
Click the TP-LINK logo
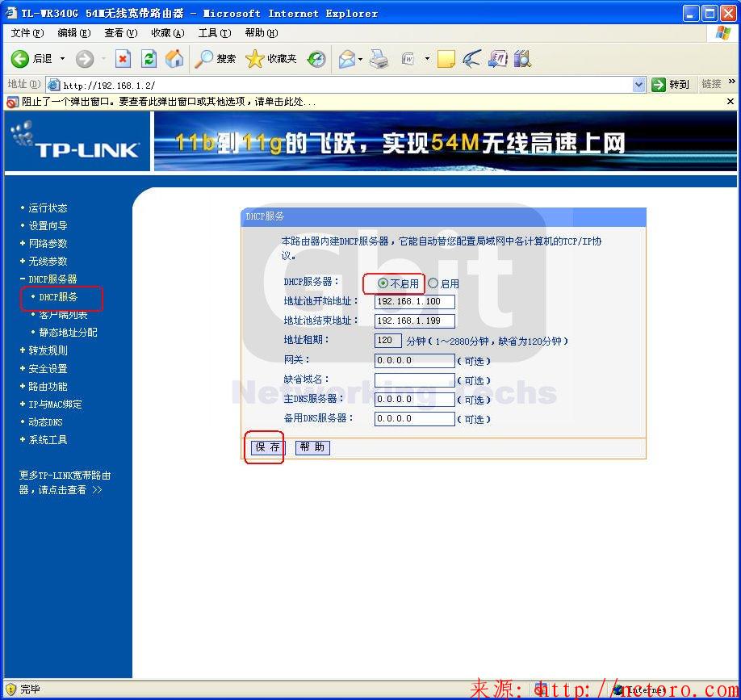77,141
